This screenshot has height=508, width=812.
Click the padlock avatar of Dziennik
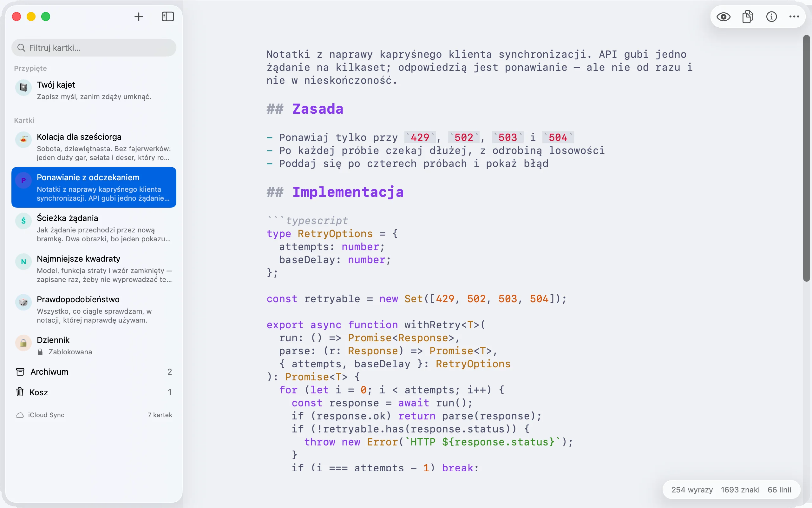pos(23,343)
